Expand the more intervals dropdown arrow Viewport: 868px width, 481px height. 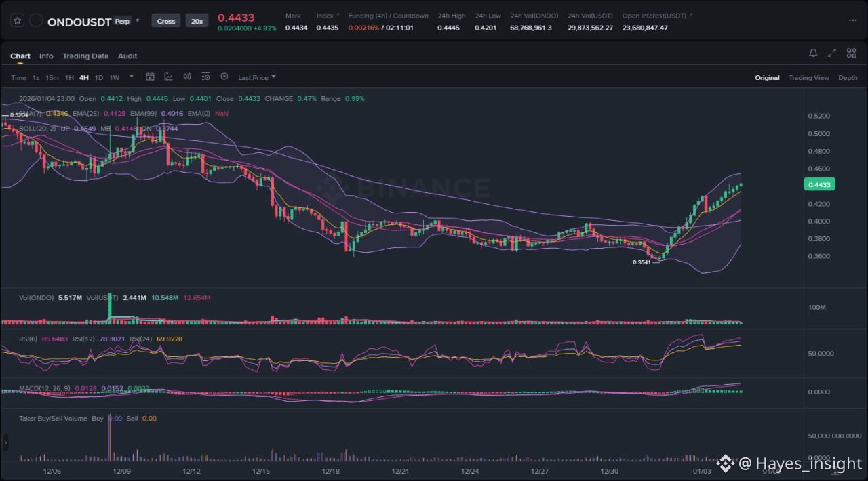point(132,77)
